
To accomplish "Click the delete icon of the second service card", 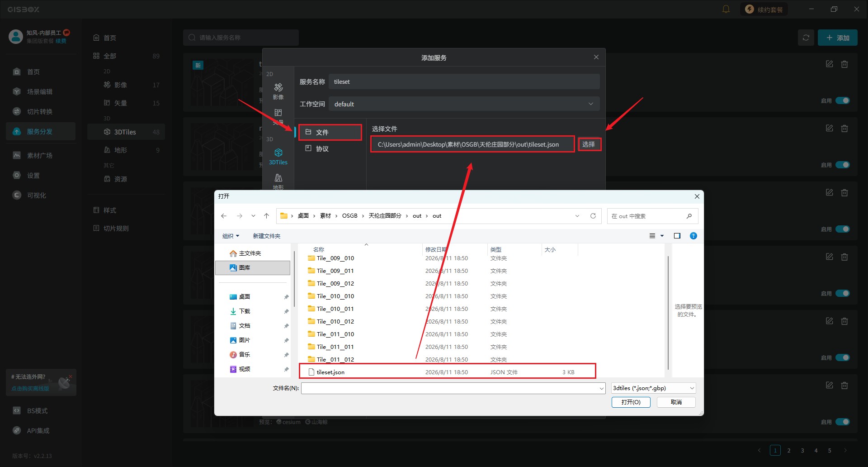I will 844,128.
